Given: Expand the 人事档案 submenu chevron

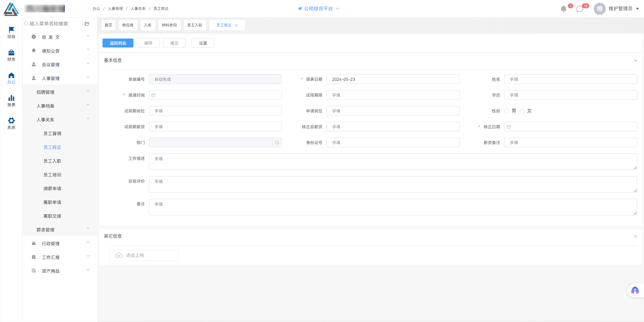Looking at the screenshot, I should 88,105.
